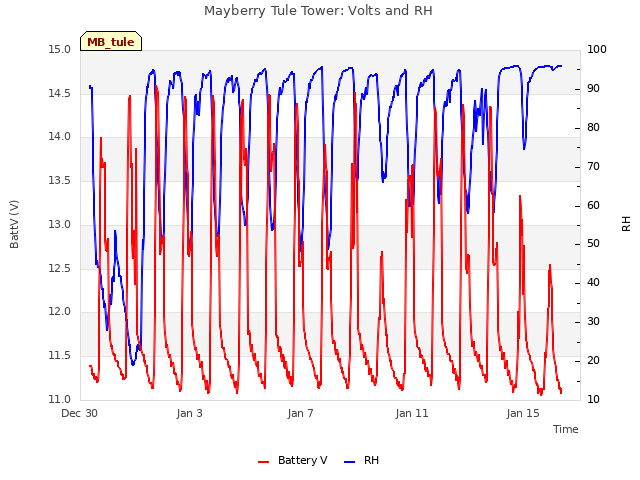Click the 70 RH tick label
Screen dimensions: 640x480
tap(593, 167)
